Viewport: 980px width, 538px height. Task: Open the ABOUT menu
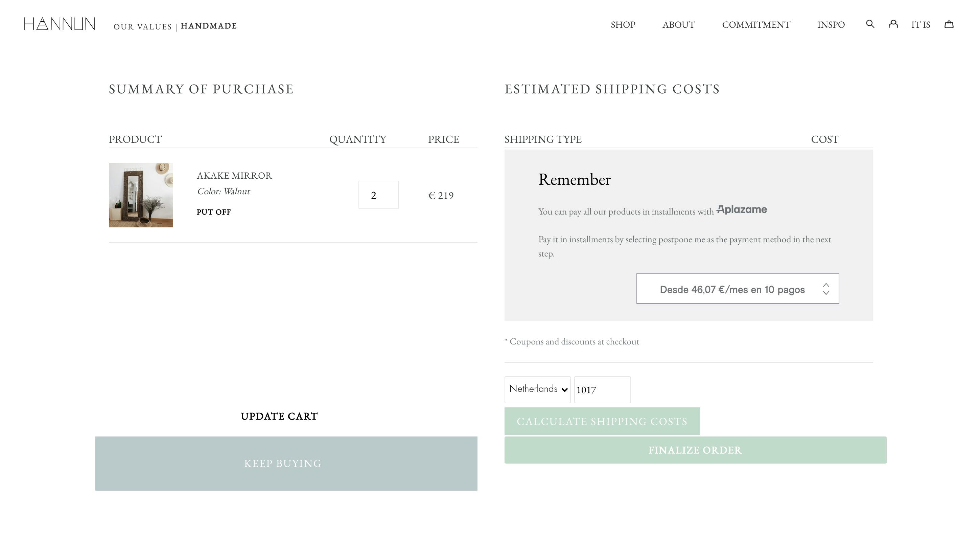click(678, 25)
